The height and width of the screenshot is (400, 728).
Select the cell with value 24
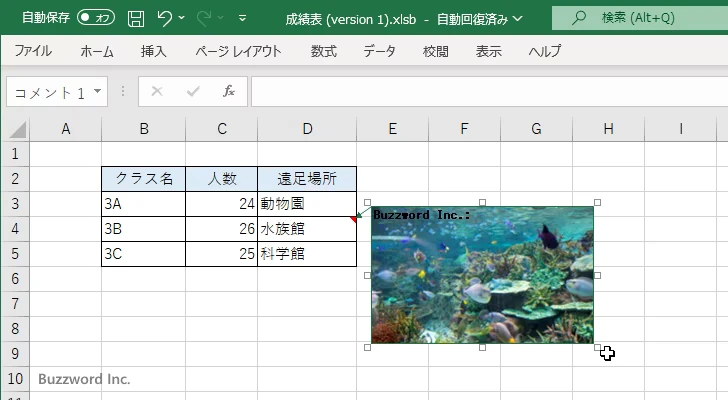[221, 204]
